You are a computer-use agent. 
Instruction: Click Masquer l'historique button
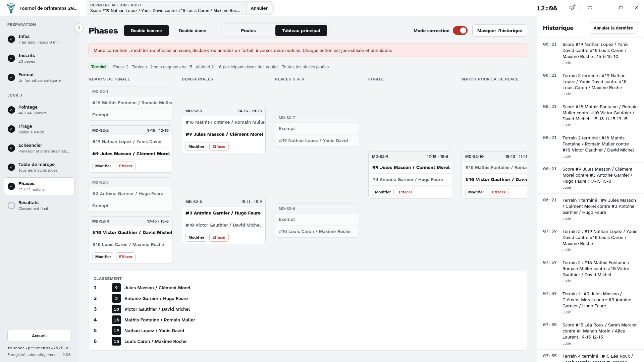click(499, 31)
